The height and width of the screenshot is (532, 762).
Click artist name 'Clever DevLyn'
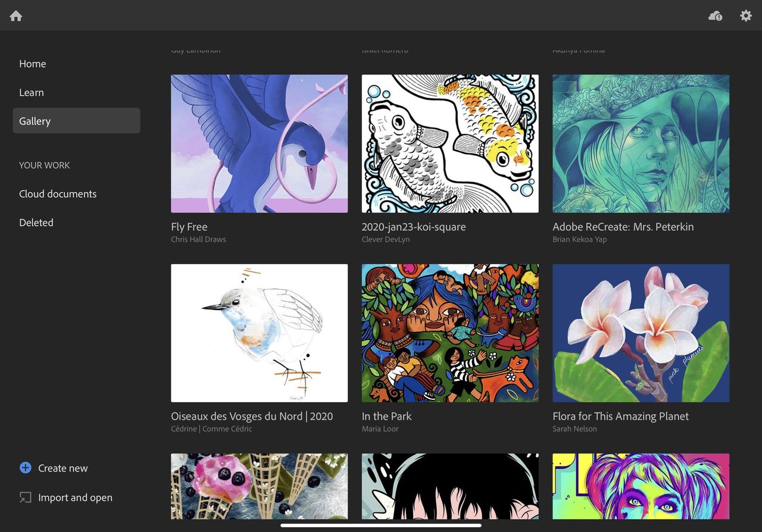point(386,239)
